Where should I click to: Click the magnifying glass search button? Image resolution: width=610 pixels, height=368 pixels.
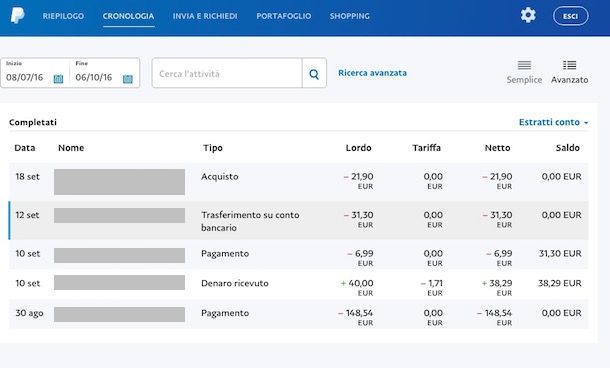click(314, 74)
